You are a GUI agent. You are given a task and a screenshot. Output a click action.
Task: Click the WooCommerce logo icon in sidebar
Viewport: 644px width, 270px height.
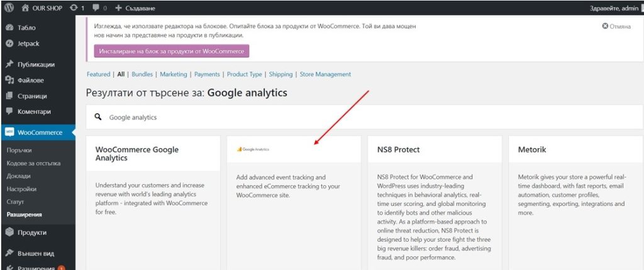[9, 132]
